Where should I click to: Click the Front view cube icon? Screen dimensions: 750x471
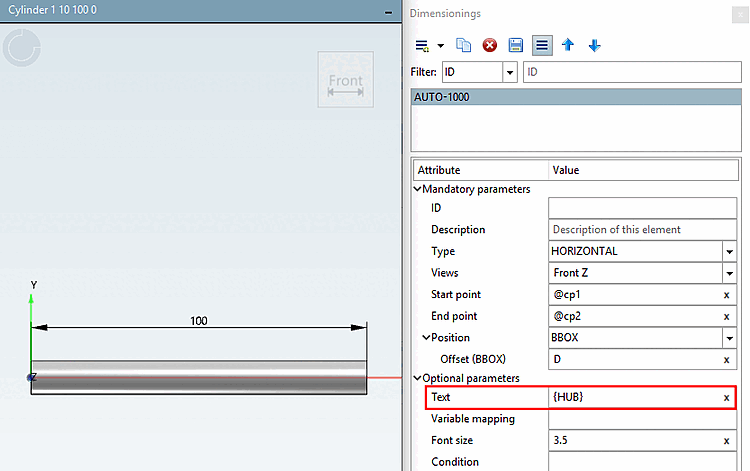click(345, 79)
